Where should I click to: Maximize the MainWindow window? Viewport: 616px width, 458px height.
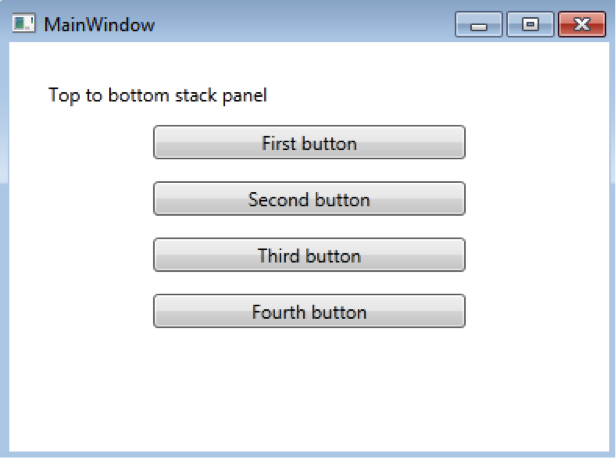point(530,24)
